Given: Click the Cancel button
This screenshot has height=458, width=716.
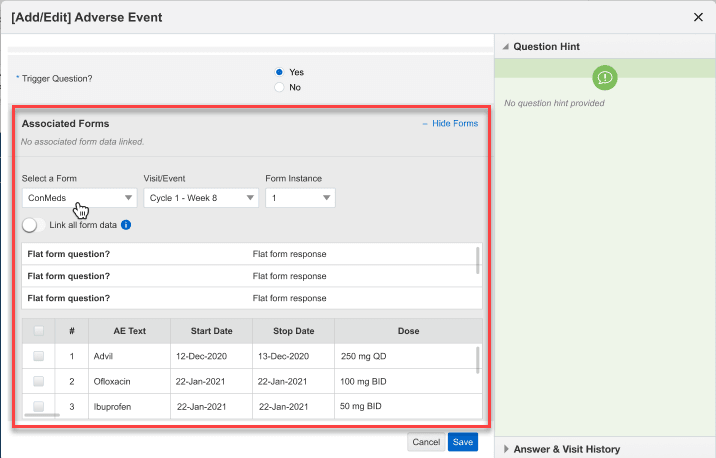Looking at the screenshot, I should click(426, 442).
